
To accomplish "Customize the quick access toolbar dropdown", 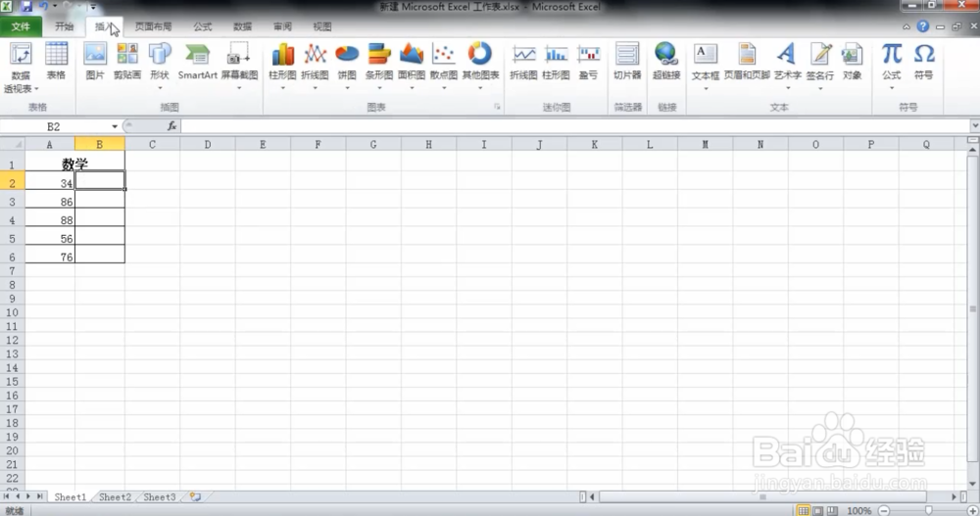I will click(93, 7).
